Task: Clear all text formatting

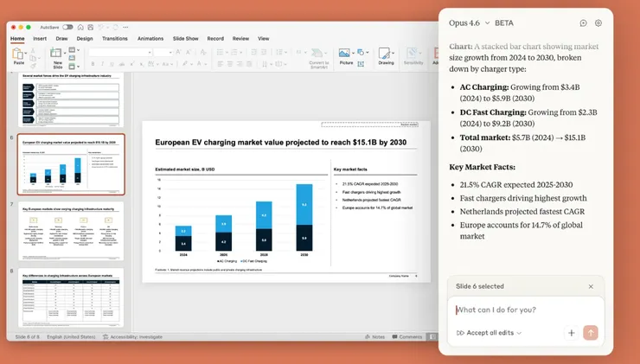Action: [x=203, y=52]
